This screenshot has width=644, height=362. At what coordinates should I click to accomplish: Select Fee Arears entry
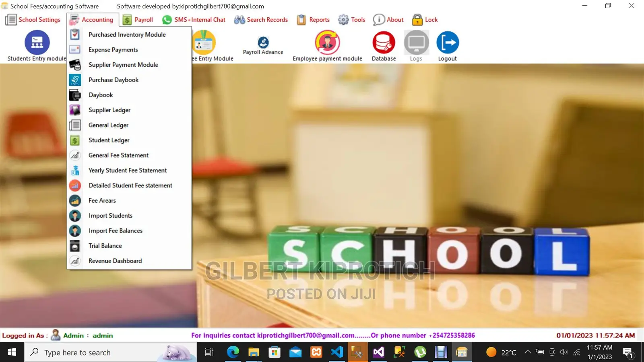129,200
